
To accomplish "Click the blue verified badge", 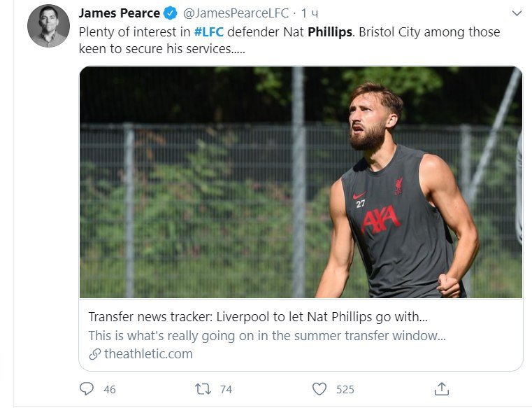I will tap(171, 13).
